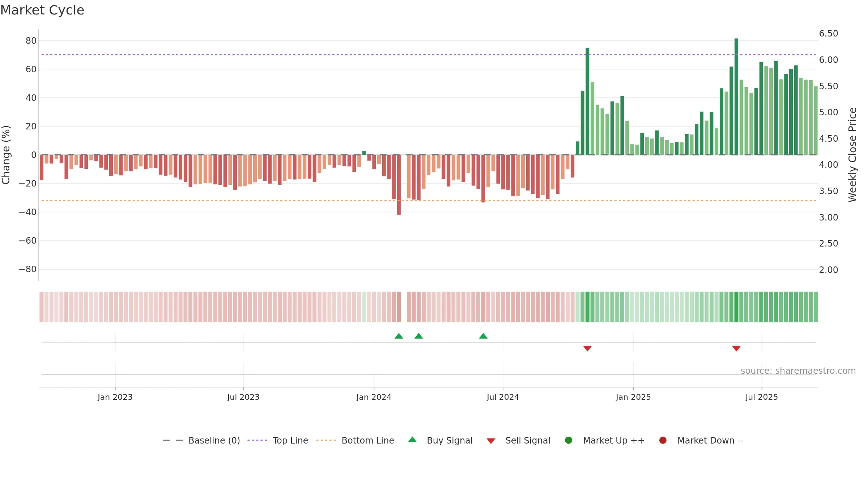
Task: Click the Change (%) axis title
Action: click(6, 155)
